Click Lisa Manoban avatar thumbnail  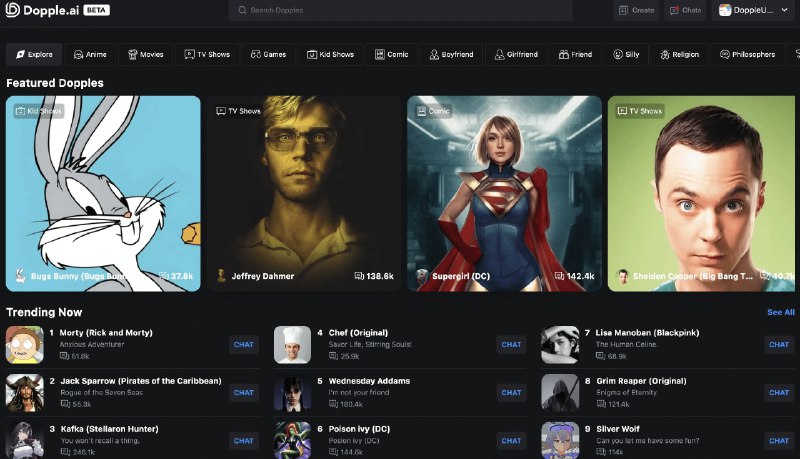point(560,345)
